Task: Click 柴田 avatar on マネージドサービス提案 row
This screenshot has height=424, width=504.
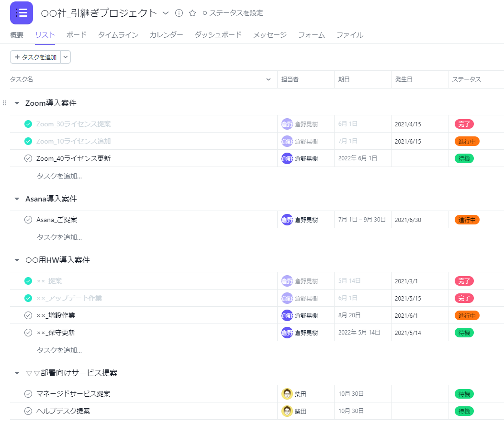Action: point(287,394)
